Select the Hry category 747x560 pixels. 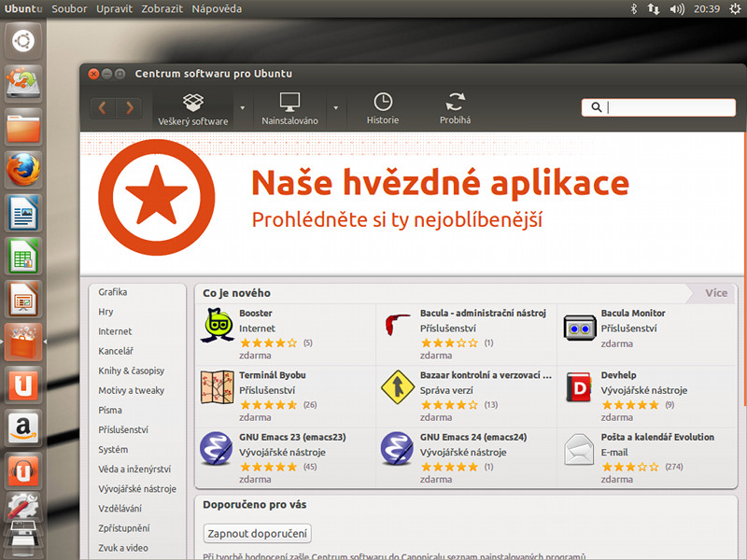(106, 312)
